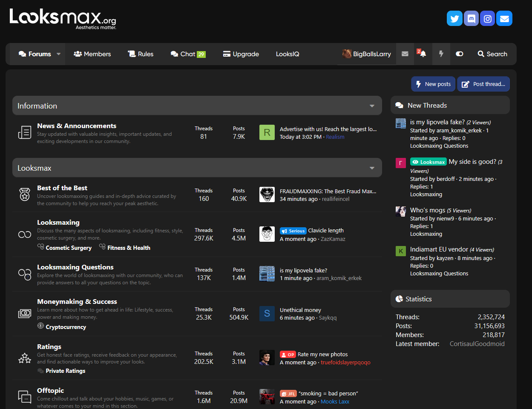
Task: Collapse the Information category
Action: pyautogui.click(x=372, y=106)
